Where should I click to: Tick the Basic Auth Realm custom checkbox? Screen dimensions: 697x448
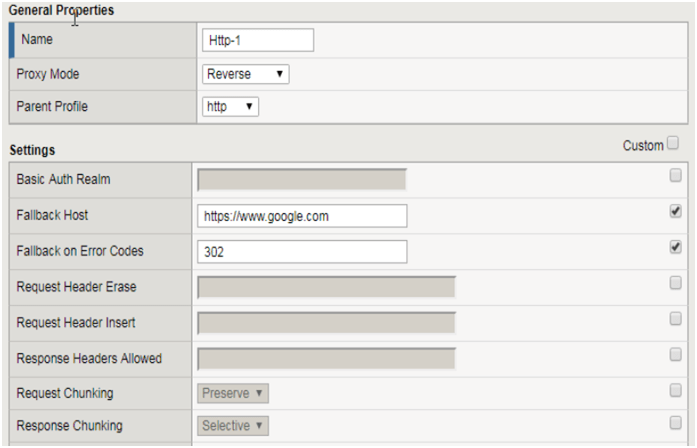click(x=675, y=176)
